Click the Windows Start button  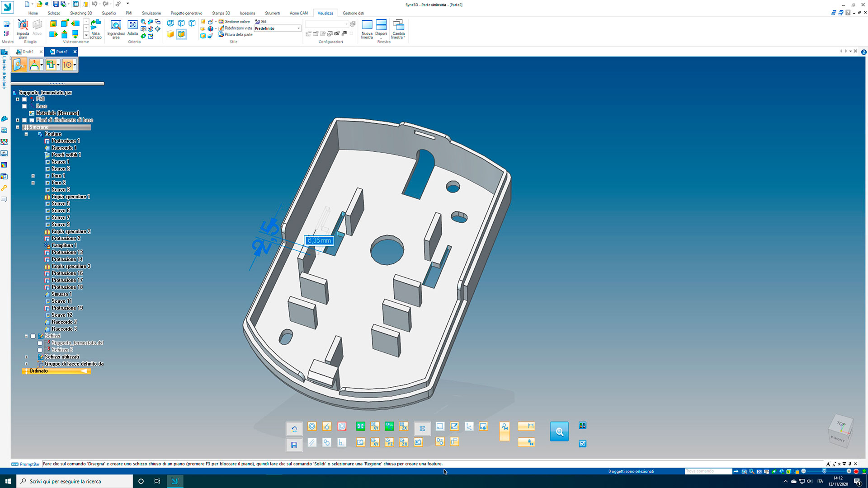pyautogui.click(x=8, y=481)
